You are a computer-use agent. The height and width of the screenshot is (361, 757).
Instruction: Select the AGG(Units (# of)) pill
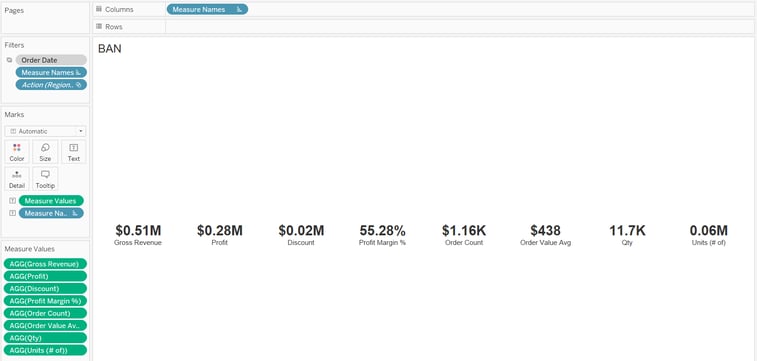pyautogui.click(x=45, y=350)
